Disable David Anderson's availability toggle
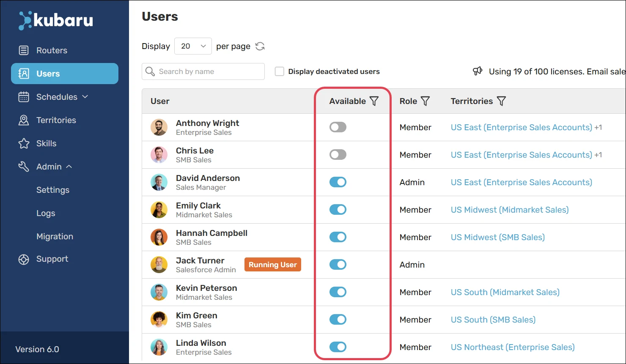 point(338,182)
